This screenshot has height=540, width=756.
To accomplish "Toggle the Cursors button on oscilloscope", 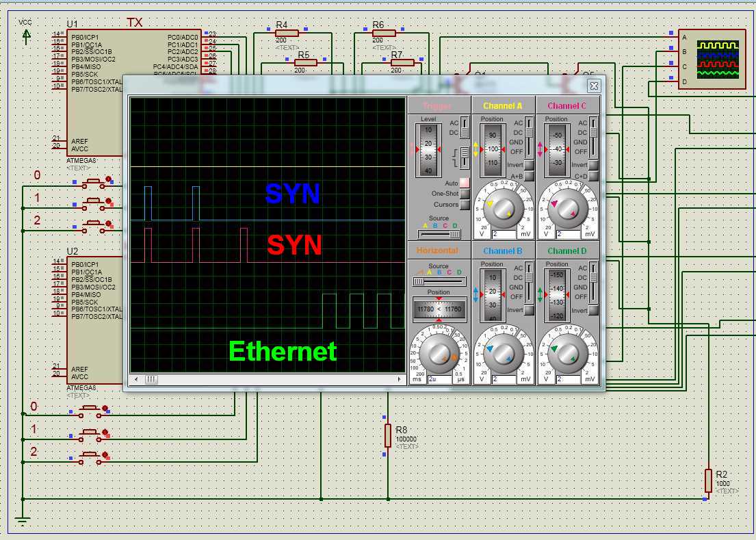I will coord(465,205).
